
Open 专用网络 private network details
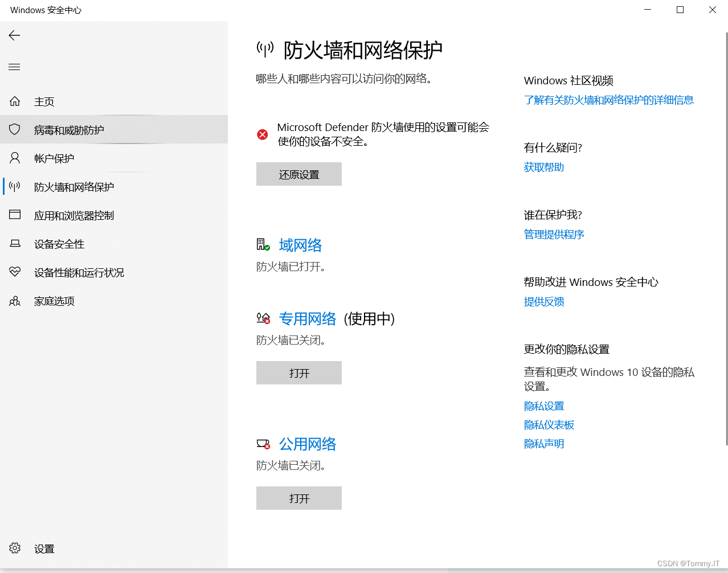pyautogui.click(x=308, y=319)
